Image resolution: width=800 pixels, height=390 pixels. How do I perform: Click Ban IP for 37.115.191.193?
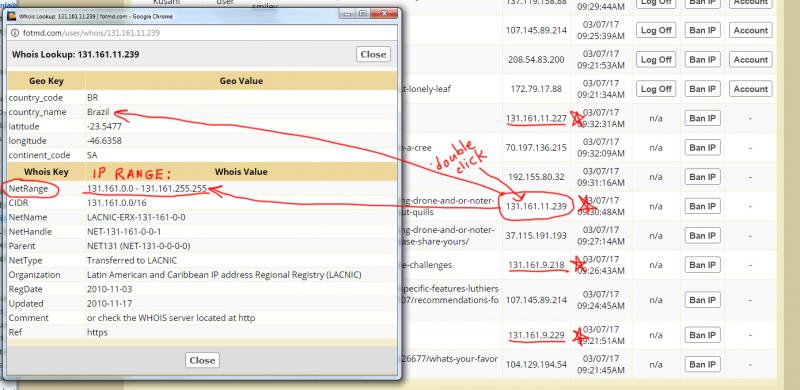(702, 236)
